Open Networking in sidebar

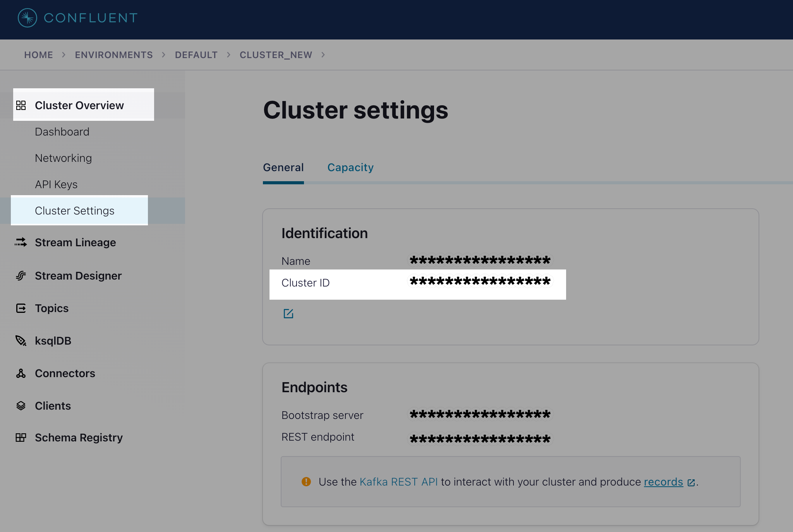[63, 158]
